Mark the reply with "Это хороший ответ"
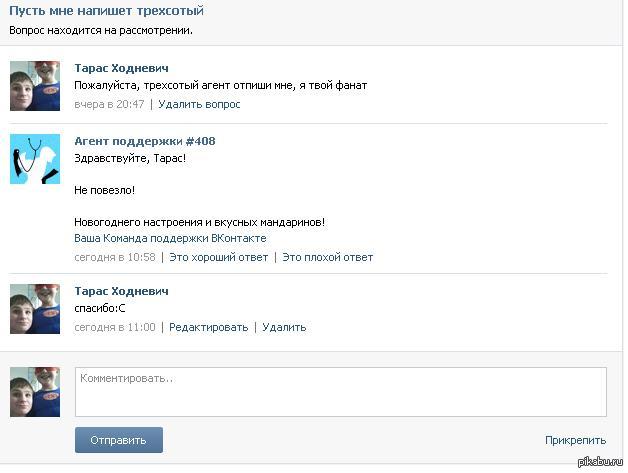628x473 pixels. [x=219, y=257]
